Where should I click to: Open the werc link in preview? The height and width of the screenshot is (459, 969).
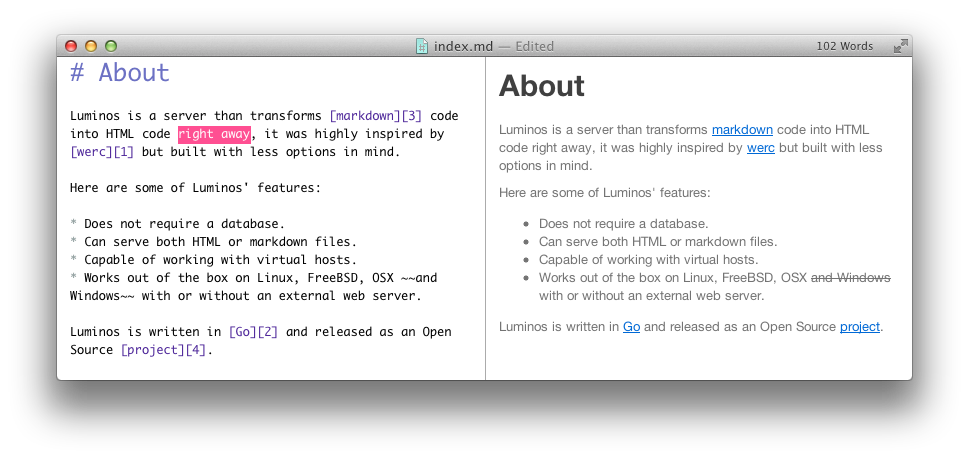coord(761,148)
